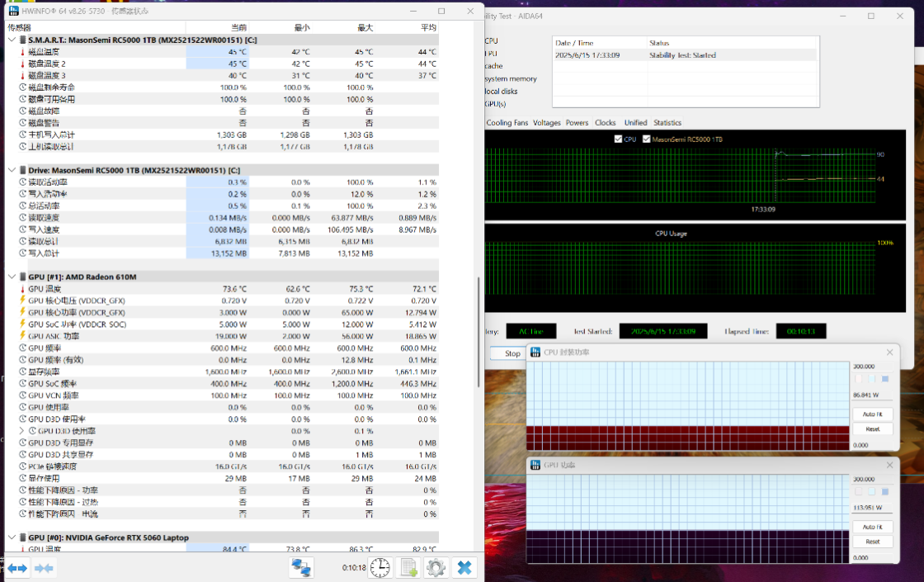Click the save log file icon
The image size is (924, 582).
tap(408, 568)
